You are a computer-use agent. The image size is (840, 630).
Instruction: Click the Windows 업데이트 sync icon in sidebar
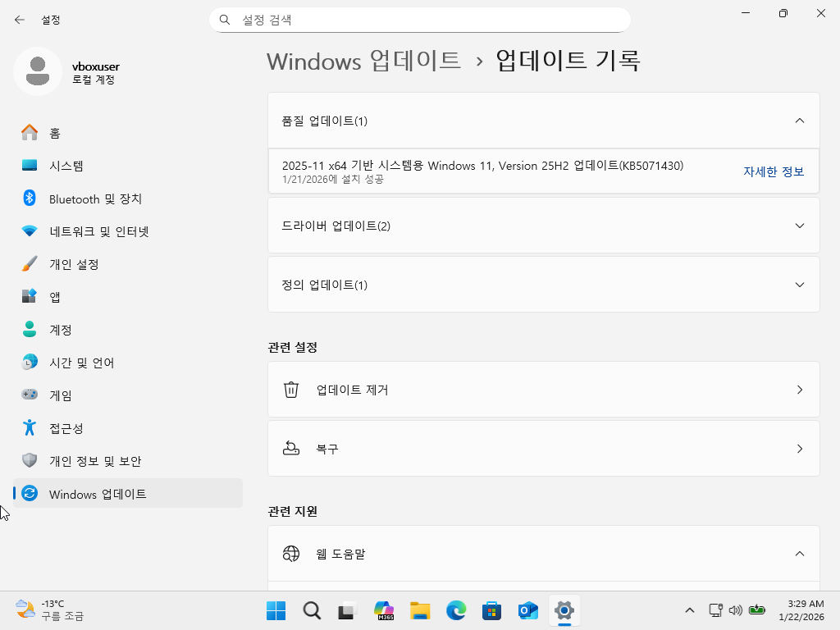point(30,493)
